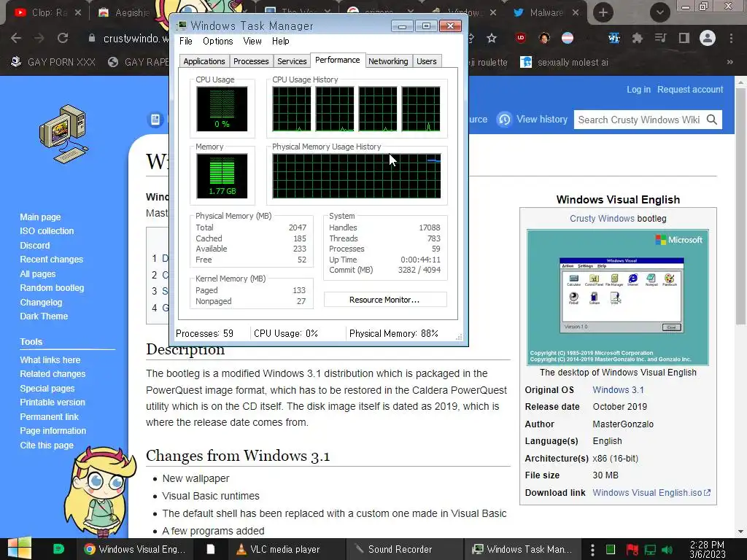Open the Windows 3.1 infobox link
The width and height of the screenshot is (747, 560).
pos(618,390)
